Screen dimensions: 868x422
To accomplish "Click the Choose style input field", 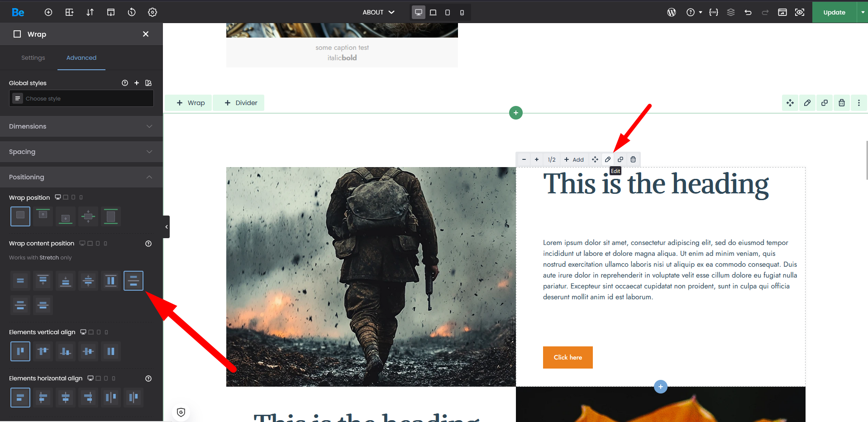I will click(86, 98).
